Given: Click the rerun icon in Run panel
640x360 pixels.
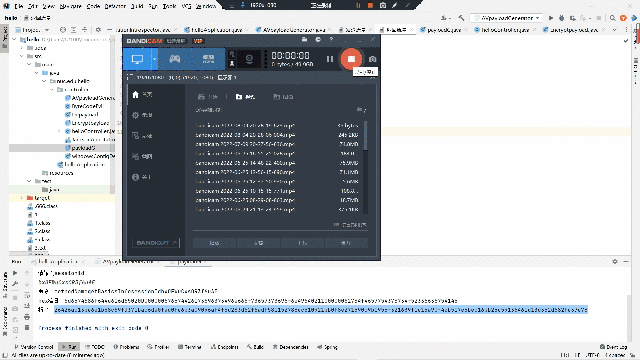Looking at the screenshot, I should (15, 273).
